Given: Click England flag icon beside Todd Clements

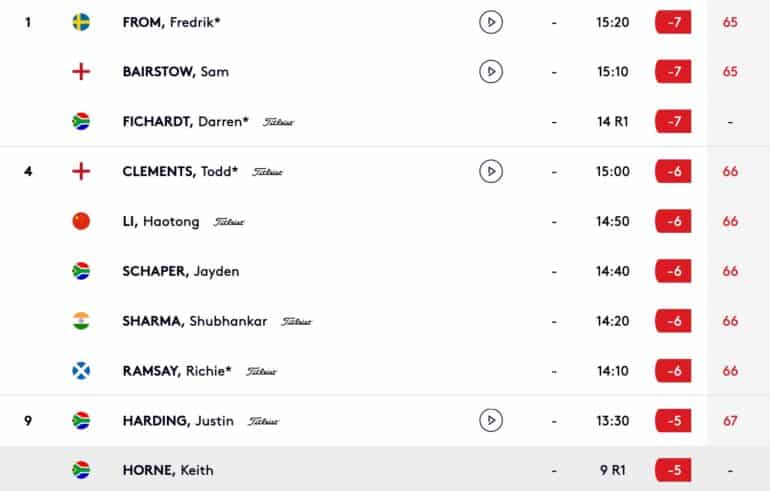Looking at the screenshot, I should [81, 171].
